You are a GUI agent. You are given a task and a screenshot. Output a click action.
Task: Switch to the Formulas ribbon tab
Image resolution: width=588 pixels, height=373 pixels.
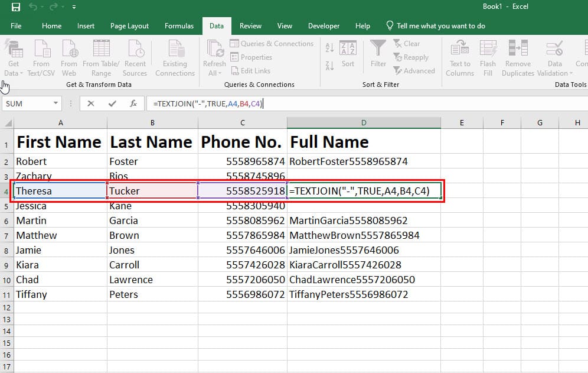179,26
